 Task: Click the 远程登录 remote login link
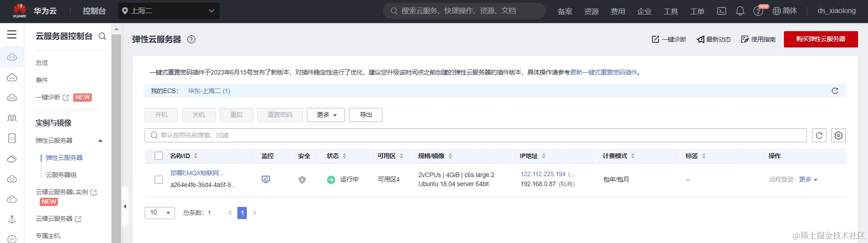(781, 179)
